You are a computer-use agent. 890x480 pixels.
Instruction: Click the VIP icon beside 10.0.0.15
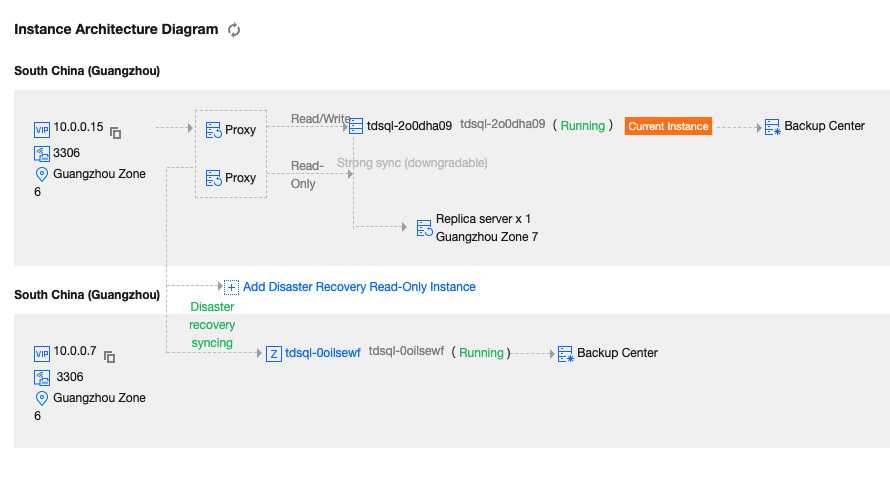tap(42, 129)
